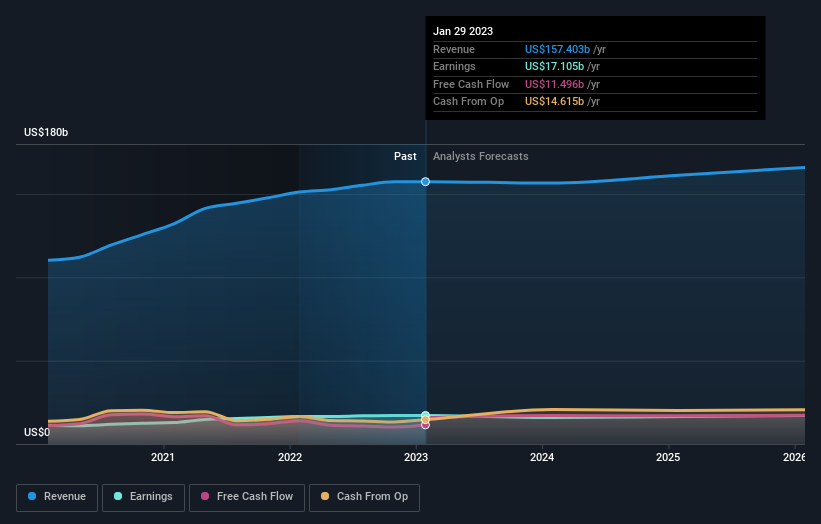Click the 2024 x-axis label
The width and height of the screenshot is (821, 524).
(x=542, y=457)
